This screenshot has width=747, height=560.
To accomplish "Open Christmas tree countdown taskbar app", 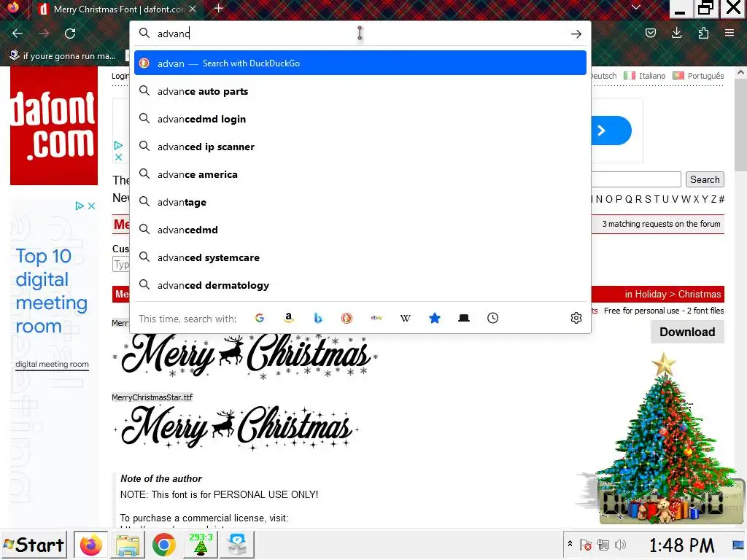I will click(x=201, y=545).
